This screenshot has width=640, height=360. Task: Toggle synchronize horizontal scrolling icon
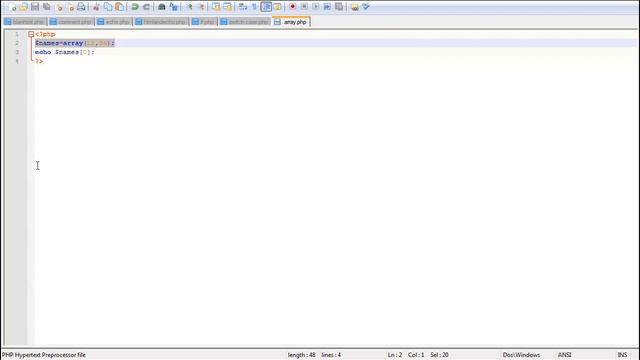(227, 7)
